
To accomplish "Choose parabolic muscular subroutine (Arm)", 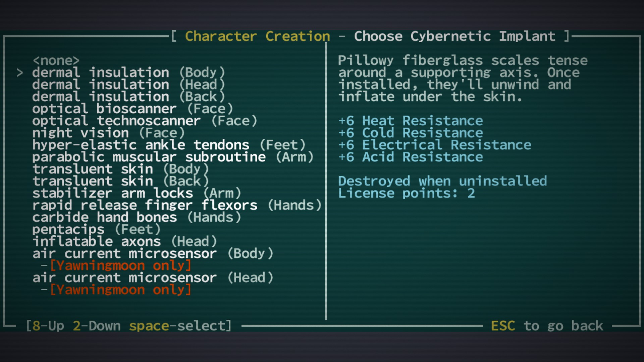I will [173, 157].
